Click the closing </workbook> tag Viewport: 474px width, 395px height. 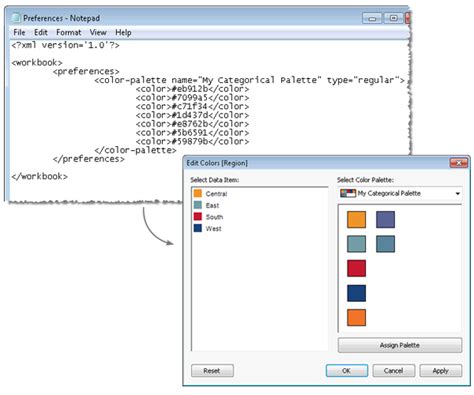coord(39,176)
